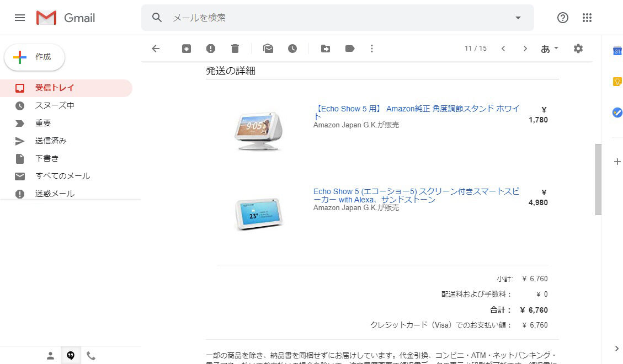The width and height of the screenshot is (623, 364).
Task: Open Echo Show 5 サンドストーン product link
Action: 416,195
